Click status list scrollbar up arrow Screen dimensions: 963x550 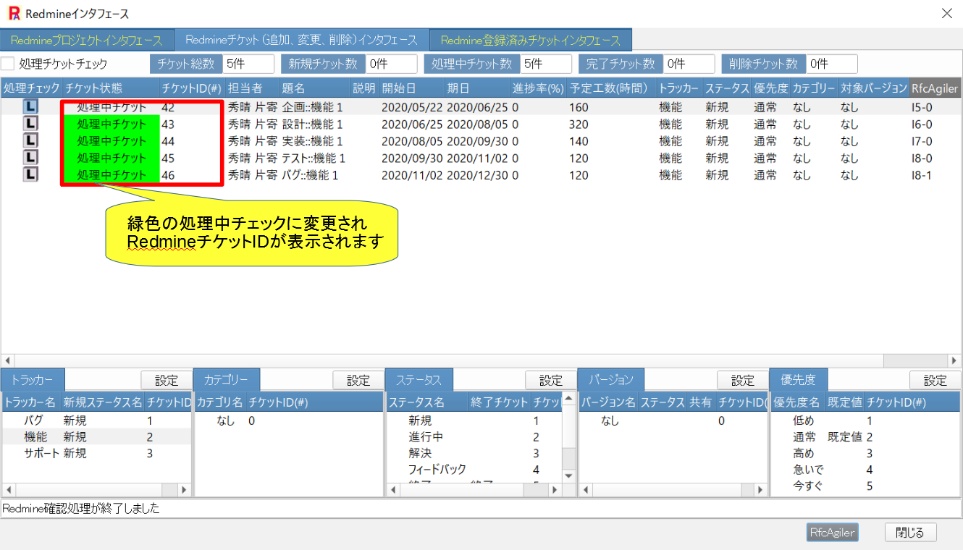569,399
